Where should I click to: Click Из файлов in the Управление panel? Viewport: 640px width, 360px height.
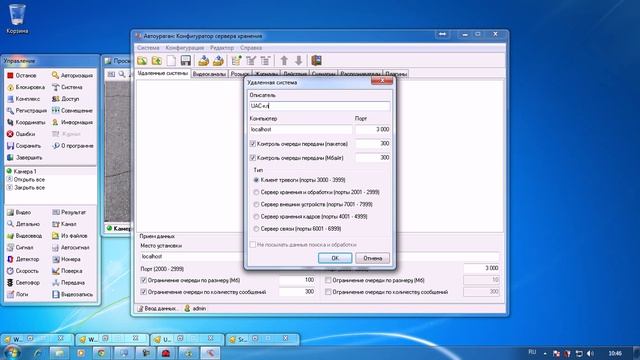[70, 236]
